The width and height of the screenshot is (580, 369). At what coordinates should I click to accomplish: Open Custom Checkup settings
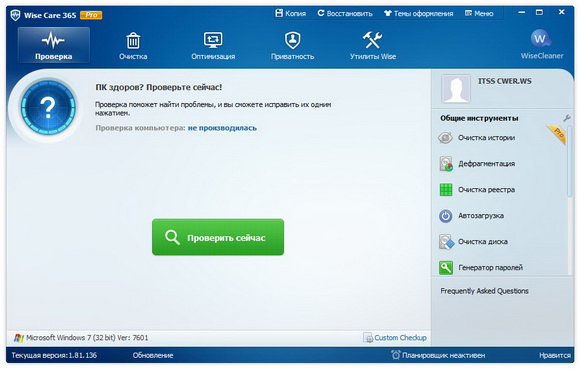pos(400,338)
